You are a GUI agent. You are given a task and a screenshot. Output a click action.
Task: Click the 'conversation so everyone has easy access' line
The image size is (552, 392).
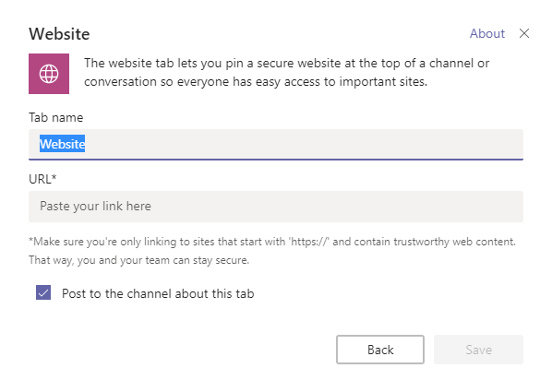[256, 82]
